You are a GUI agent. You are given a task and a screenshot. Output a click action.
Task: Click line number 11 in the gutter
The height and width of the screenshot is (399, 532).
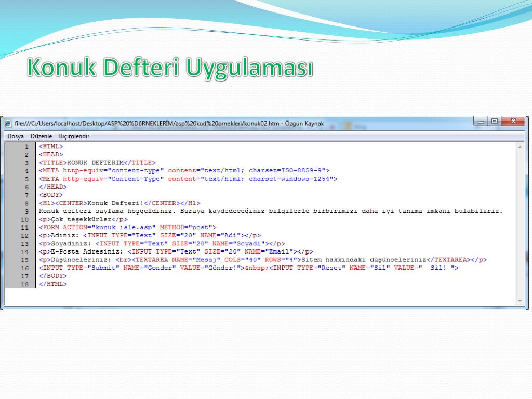pyautogui.click(x=25, y=228)
